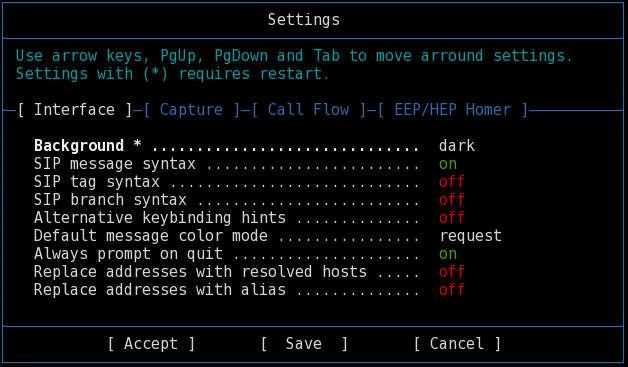Select the Interface tab
Screen dimensions: 628x367
(74, 110)
